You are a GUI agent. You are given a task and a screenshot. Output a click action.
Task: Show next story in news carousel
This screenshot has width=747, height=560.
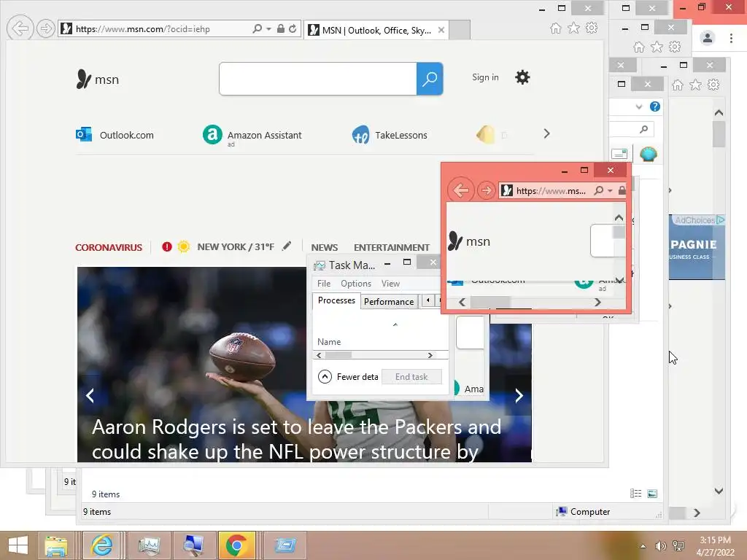click(519, 395)
